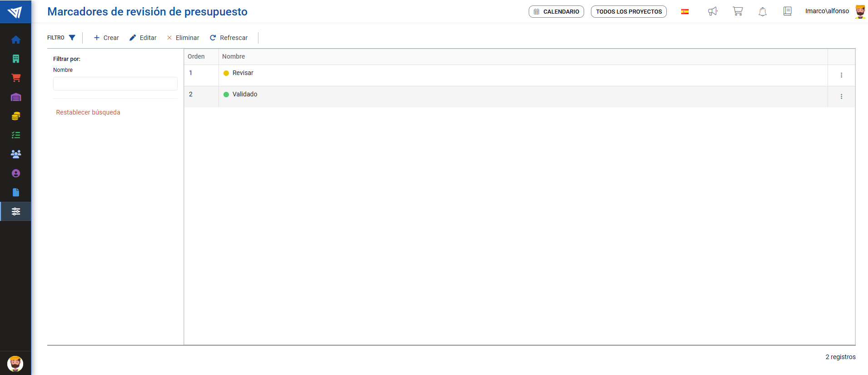Click the notification bell icon

click(762, 11)
